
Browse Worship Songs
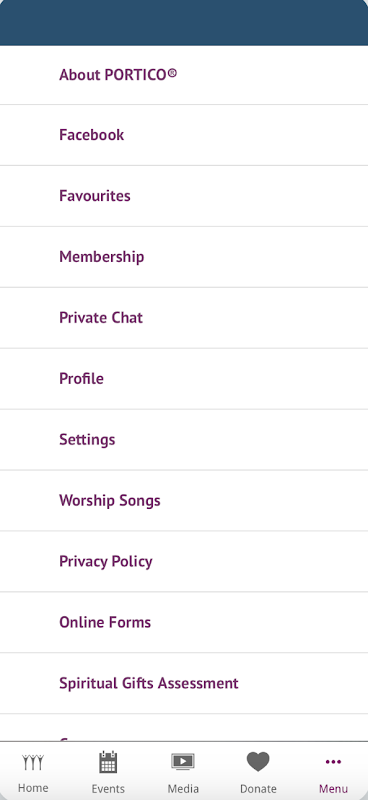coord(184,500)
